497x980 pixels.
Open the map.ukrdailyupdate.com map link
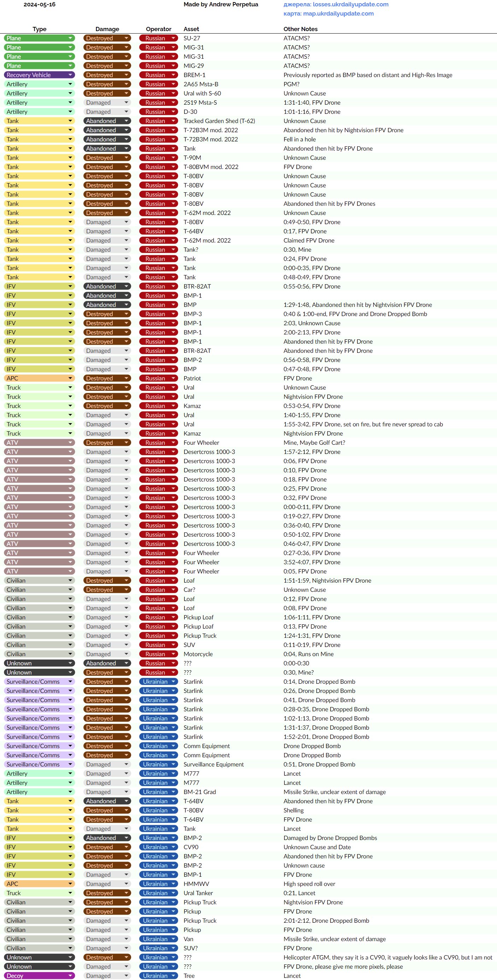point(328,14)
